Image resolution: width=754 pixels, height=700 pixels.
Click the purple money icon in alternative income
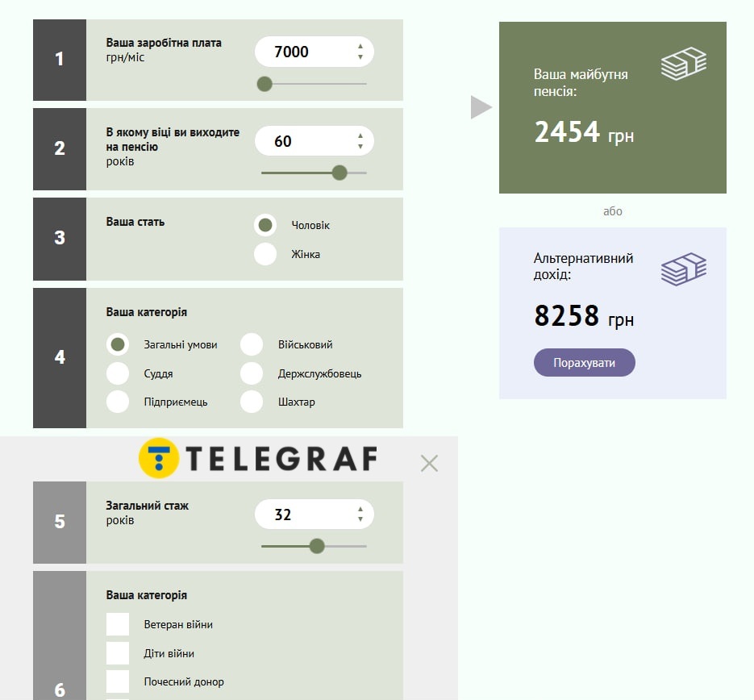(x=683, y=269)
